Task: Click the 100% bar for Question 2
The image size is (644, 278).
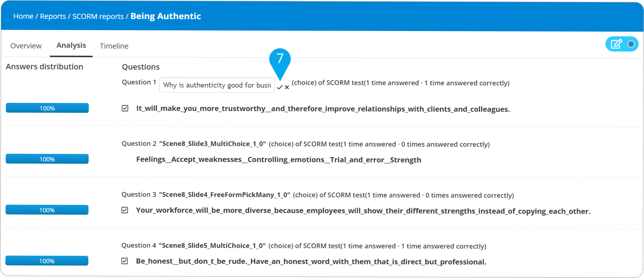Action: point(47,159)
